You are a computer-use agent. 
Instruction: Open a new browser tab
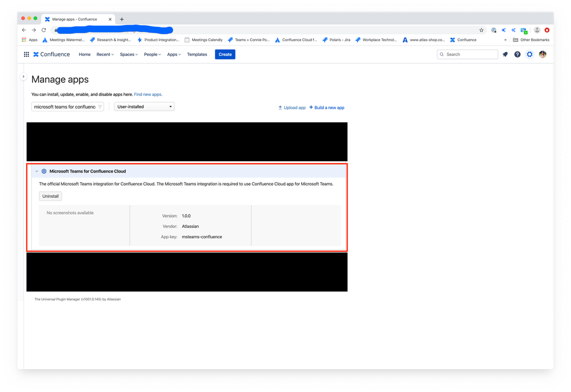[x=122, y=19]
